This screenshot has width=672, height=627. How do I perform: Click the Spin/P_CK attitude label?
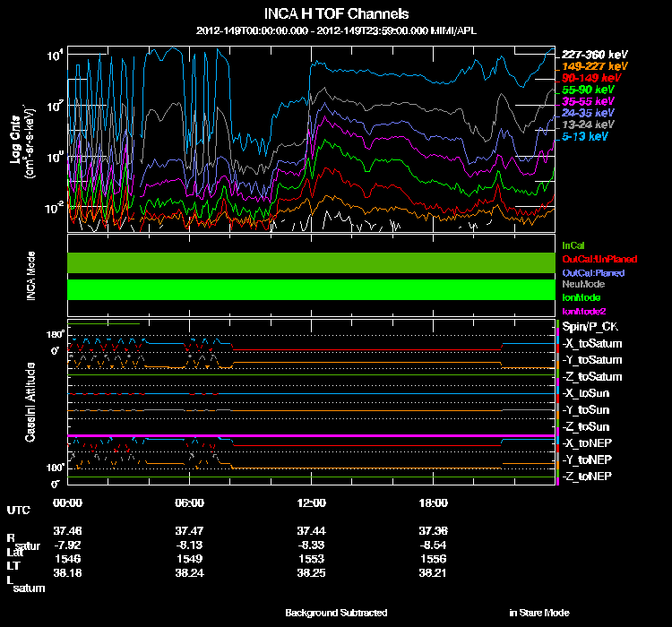(x=590, y=327)
